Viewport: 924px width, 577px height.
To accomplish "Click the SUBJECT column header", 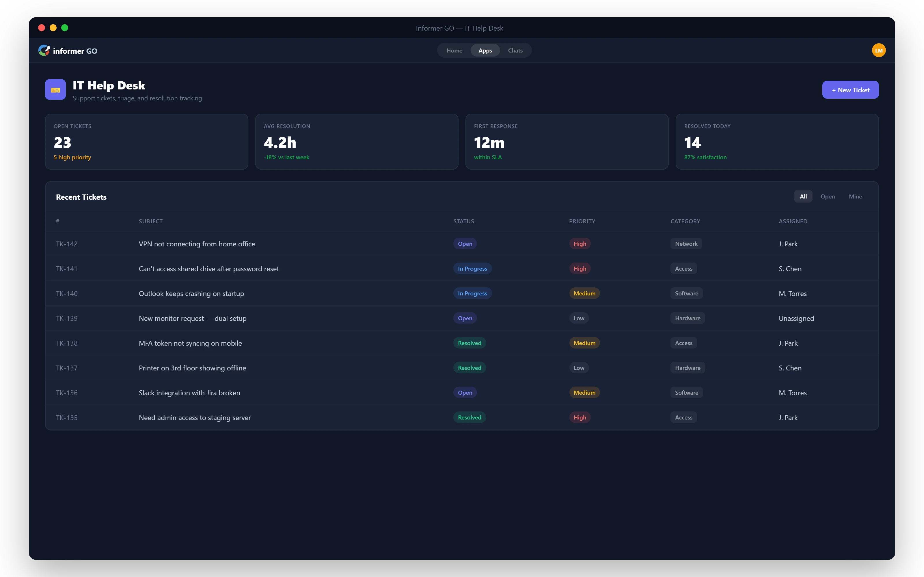I will coord(150,221).
